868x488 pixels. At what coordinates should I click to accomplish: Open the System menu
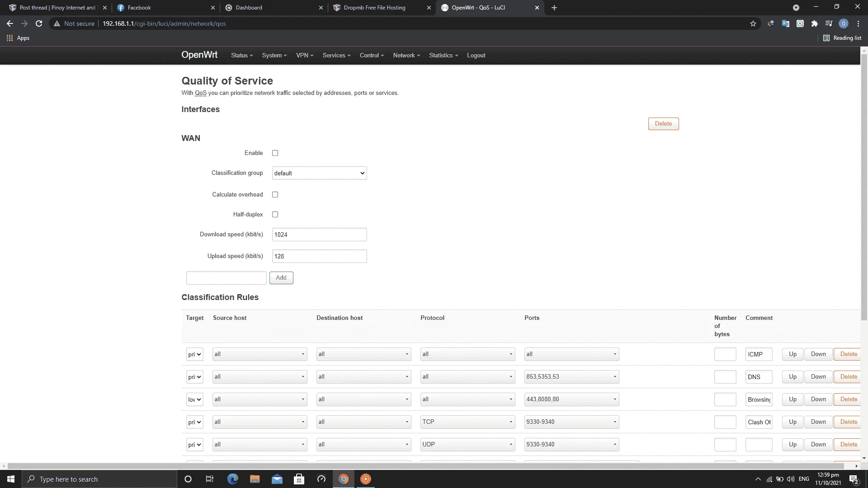[274, 55]
